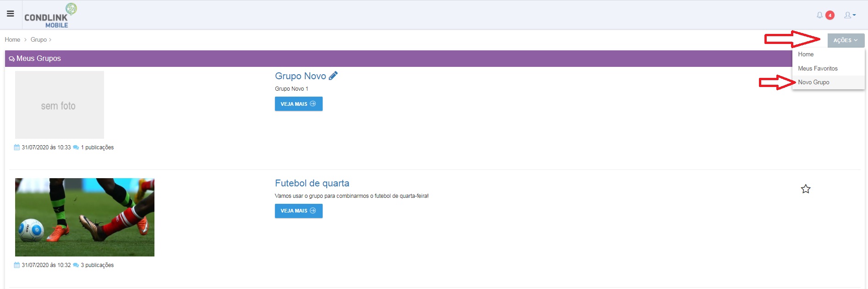Toggle favorite star for Futebol de quarta
The image size is (868, 289).
806,189
